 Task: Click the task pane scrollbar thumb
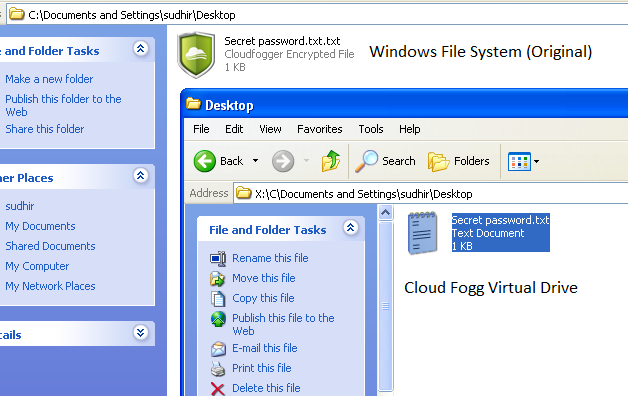click(386, 306)
